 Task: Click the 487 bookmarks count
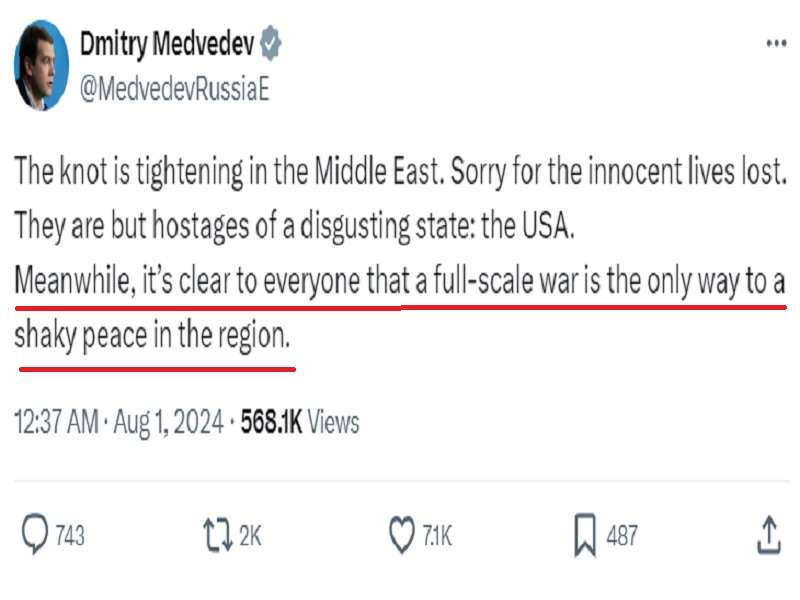[621, 536]
